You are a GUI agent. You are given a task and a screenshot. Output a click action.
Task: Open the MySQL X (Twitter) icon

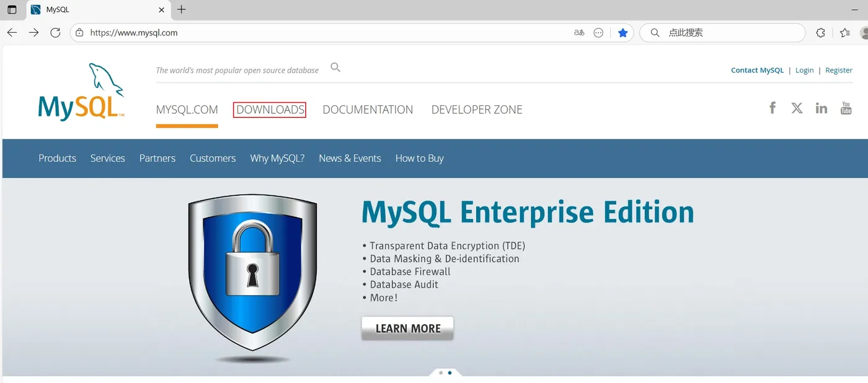(797, 108)
